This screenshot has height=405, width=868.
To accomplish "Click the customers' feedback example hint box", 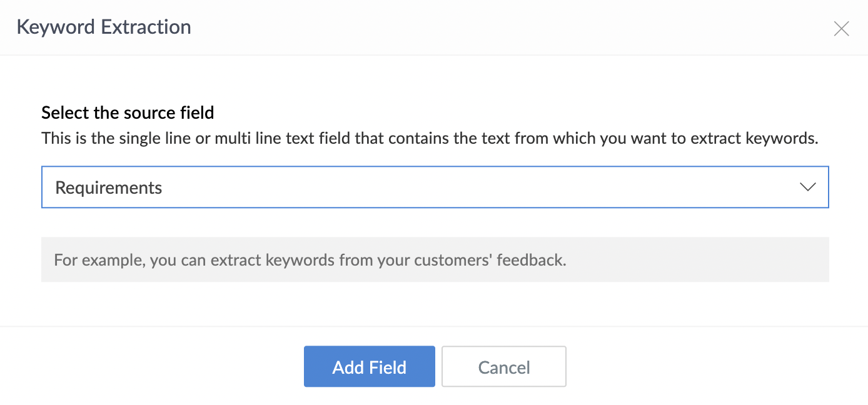I will click(x=435, y=259).
